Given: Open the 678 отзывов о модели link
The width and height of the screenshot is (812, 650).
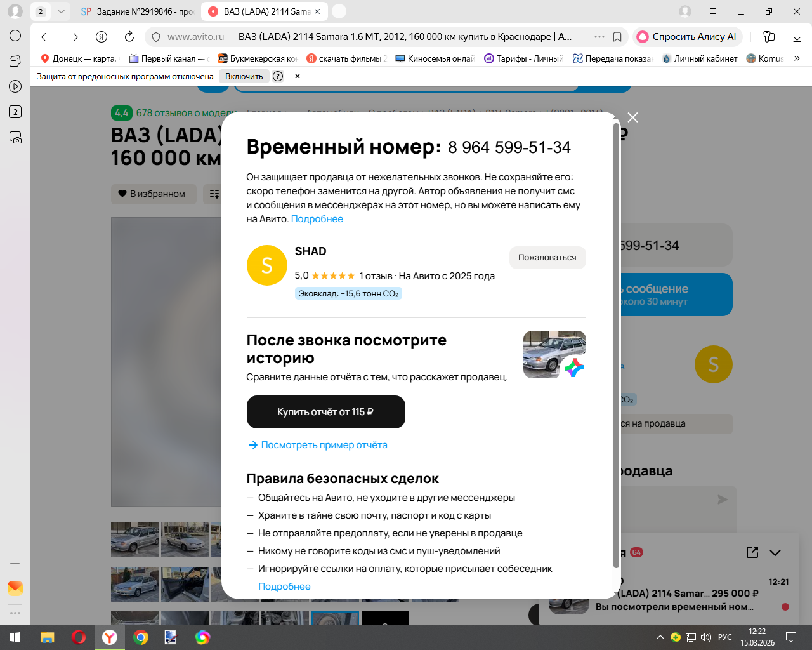Looking at the screenshot, I should point(186,113).
